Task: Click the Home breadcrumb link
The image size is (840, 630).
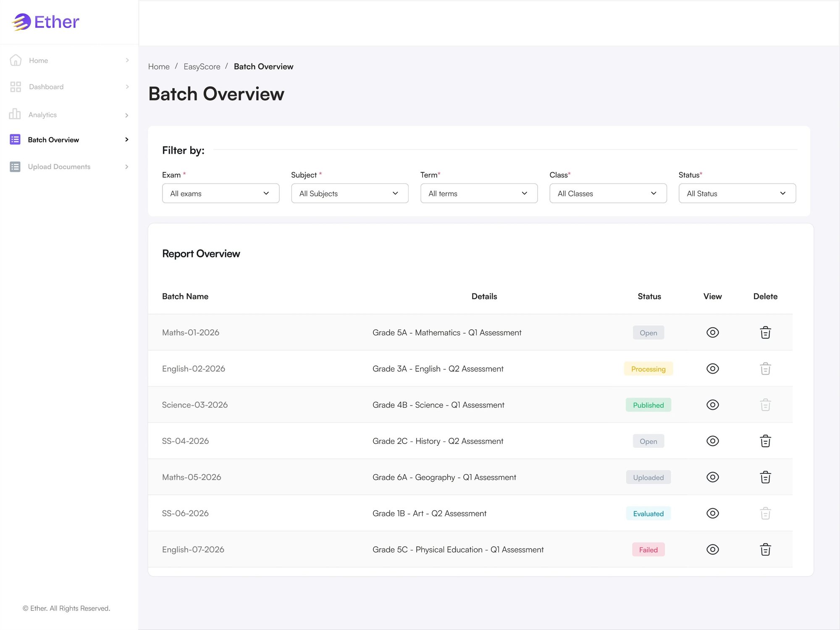Action: (159, 66)
